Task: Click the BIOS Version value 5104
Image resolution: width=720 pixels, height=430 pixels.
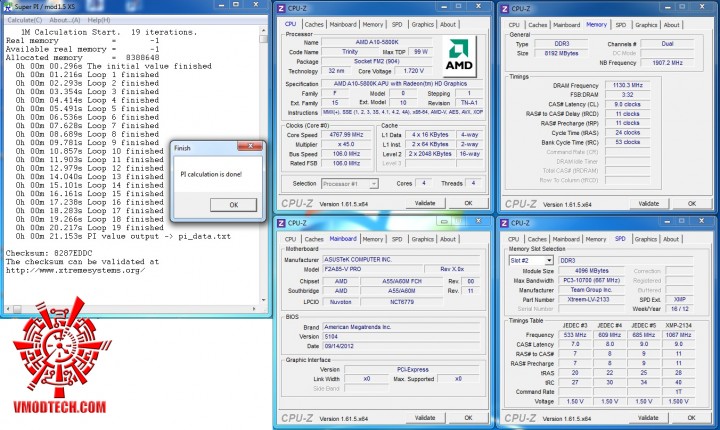Action: pos(401,337)
